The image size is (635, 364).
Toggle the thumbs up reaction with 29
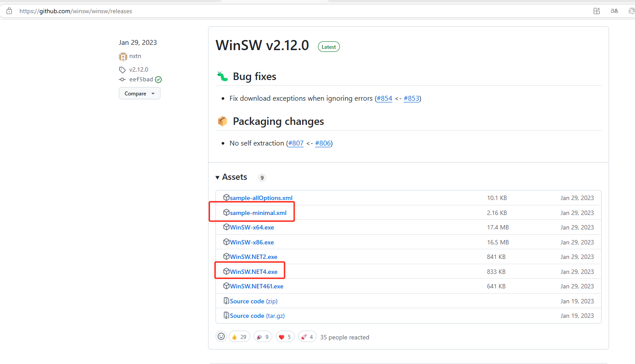(239, 337)
